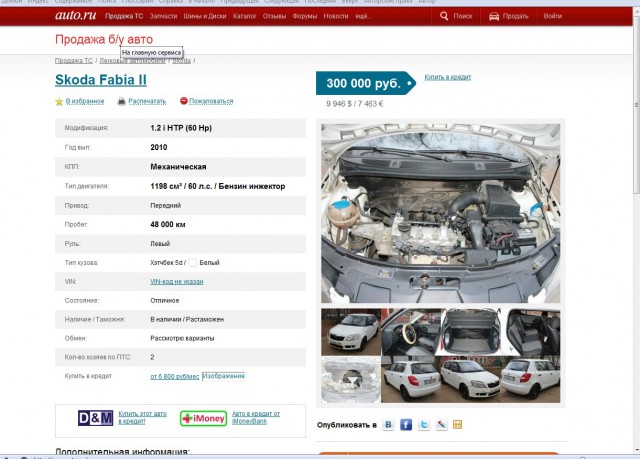Click the 9 946 $ / 7 463 € text
This screenshot has height=459, width=640.
355,104
